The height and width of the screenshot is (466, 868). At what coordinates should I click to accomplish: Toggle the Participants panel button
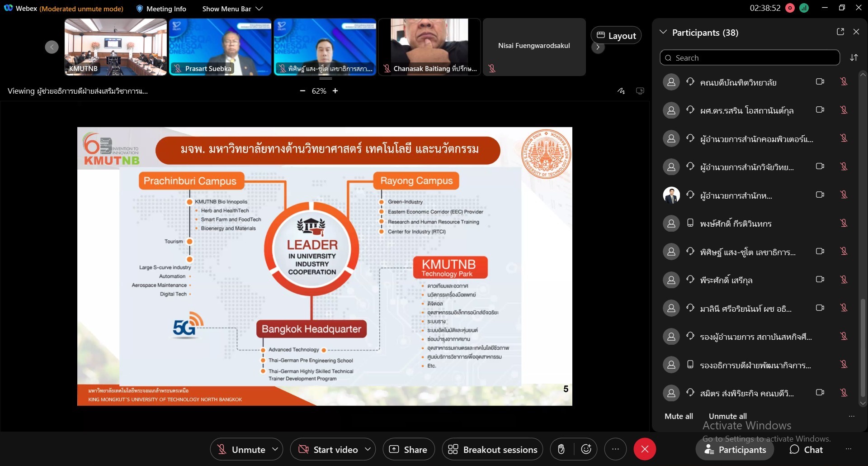pos(735,449)
